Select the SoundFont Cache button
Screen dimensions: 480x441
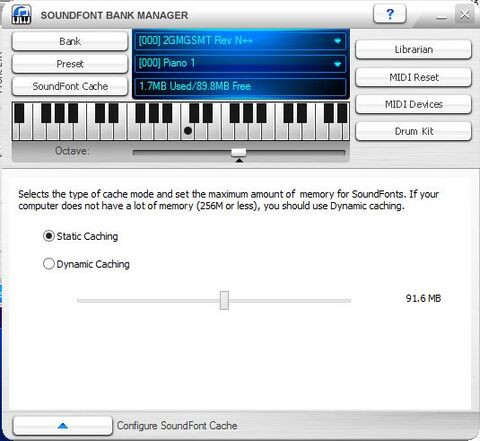coord(70,86)
